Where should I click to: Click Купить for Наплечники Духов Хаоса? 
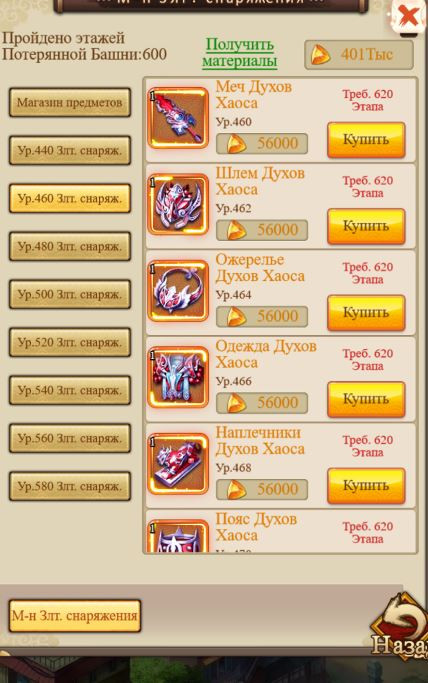click(366, 486)
